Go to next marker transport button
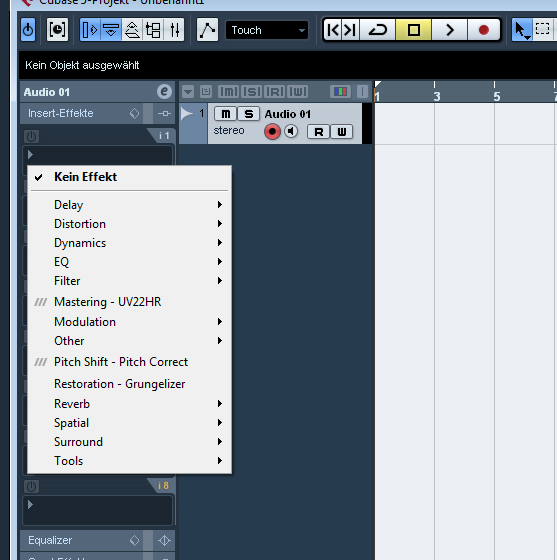The image size is (557, 560). point(351,30)
